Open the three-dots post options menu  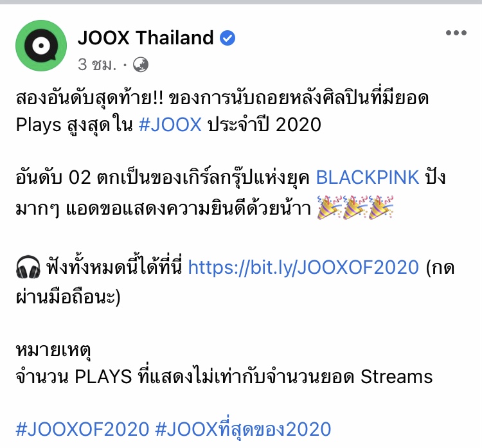pyautogui.click(x=456, y=33)
